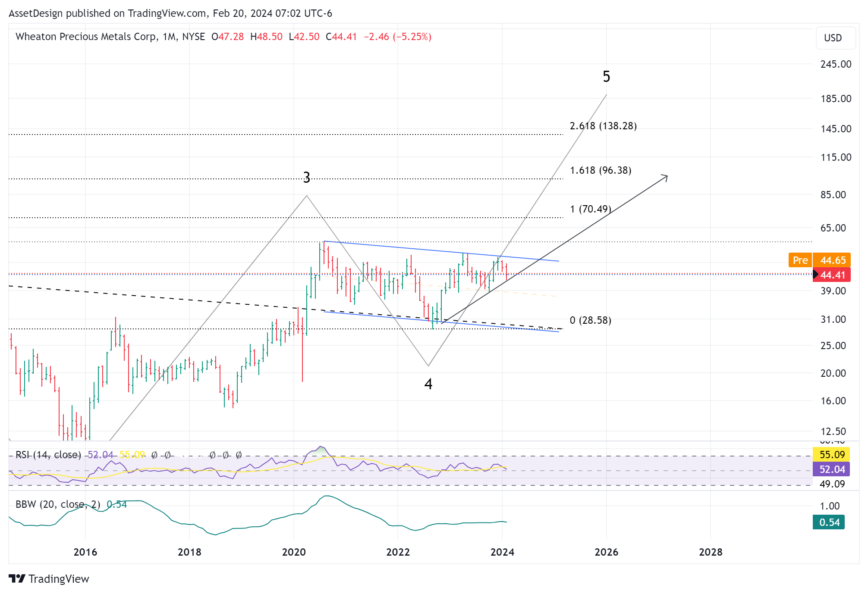Click the green 0.54 BBW value tag
Viewport: 868px width, 594px height.
[x=829, y=522]
